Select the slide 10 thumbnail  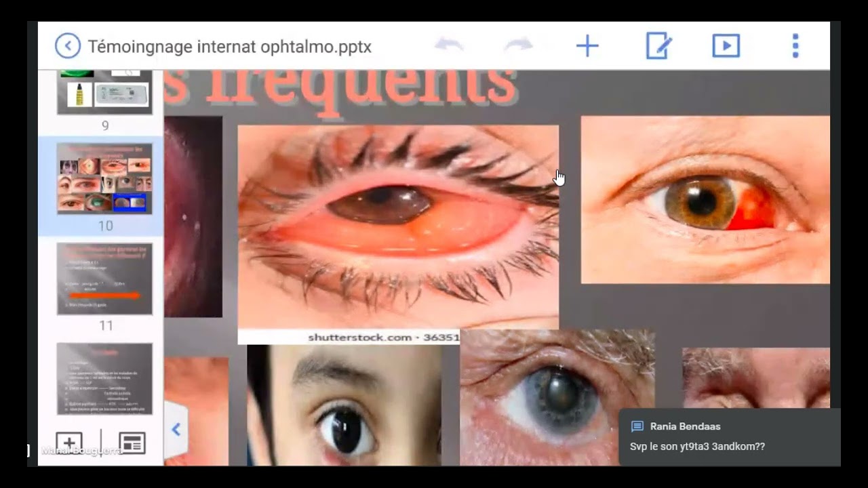click(x=104, y=178)
